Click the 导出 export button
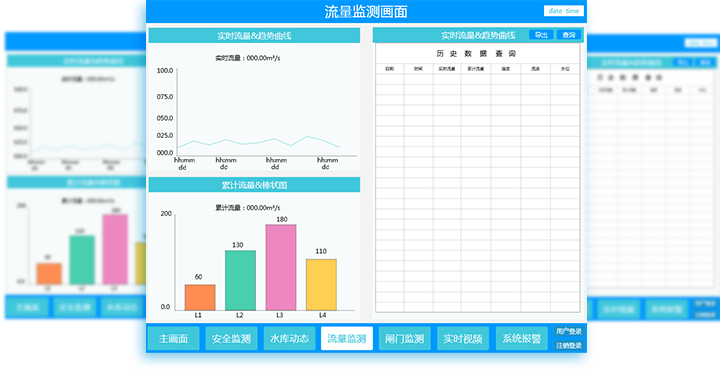This screenshot has height=371, width=720. pyautogui.click(x=541, y=35)
